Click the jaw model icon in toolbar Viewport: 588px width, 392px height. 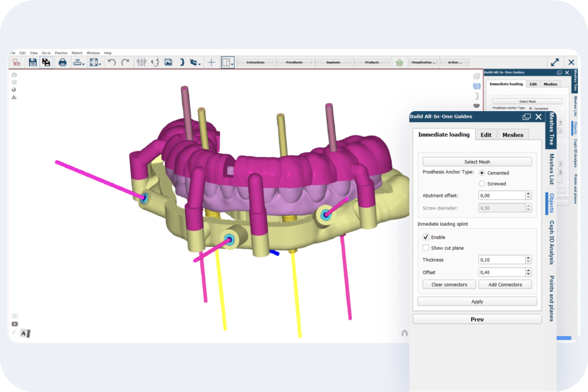(x=193, y=62)
